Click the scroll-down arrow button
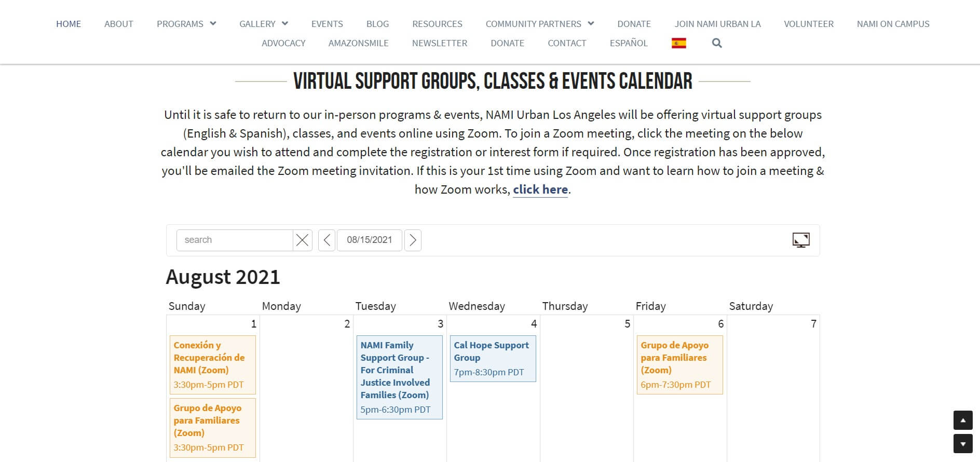The height and width of the screenshot is (462, 980). (x=963, y=444)
